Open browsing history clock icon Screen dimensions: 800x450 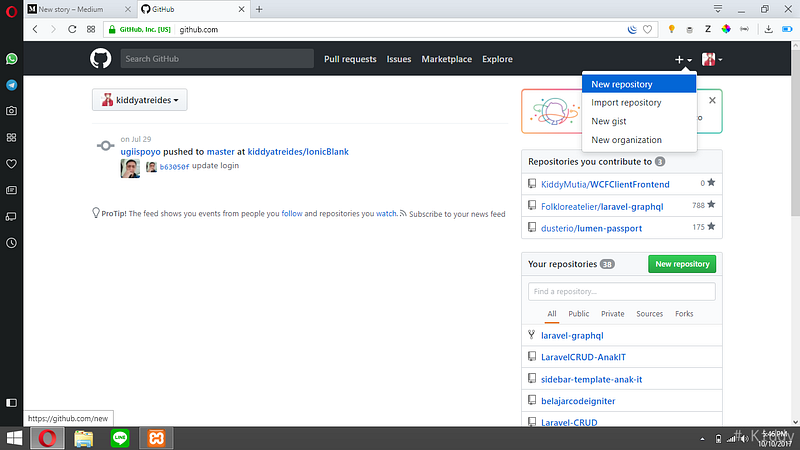(11, 243)
